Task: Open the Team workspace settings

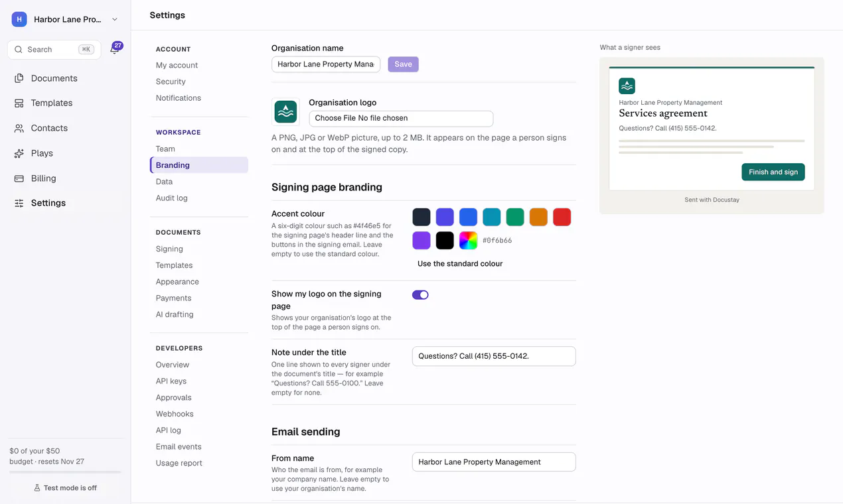Action: pos(165,149)
